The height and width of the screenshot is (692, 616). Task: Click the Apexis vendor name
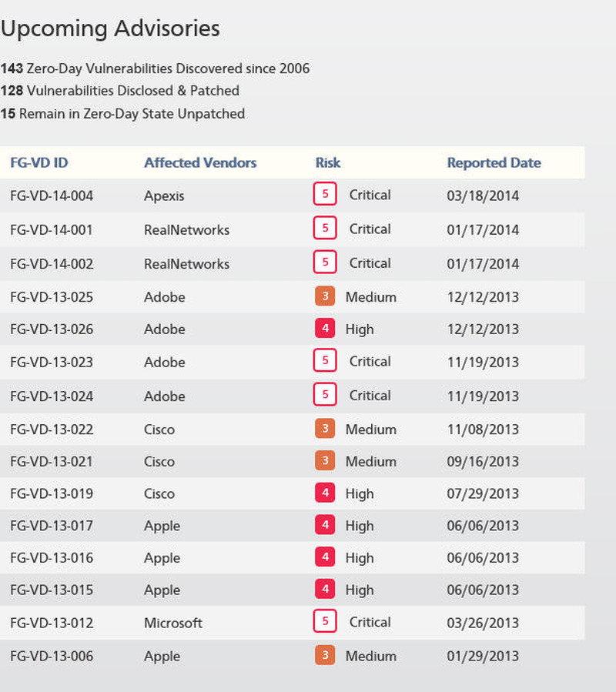tap(164, 196)
